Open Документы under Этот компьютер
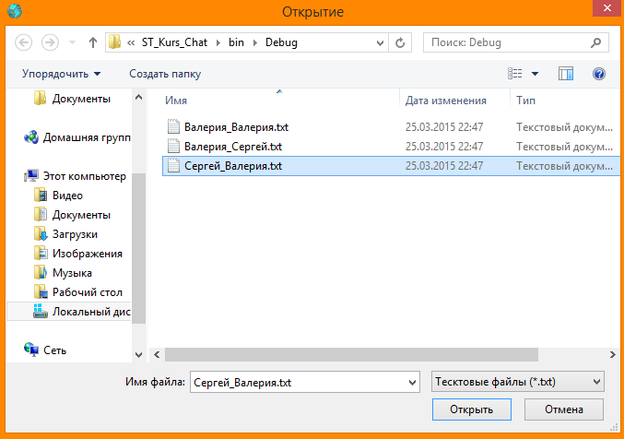 pos(81,215)
